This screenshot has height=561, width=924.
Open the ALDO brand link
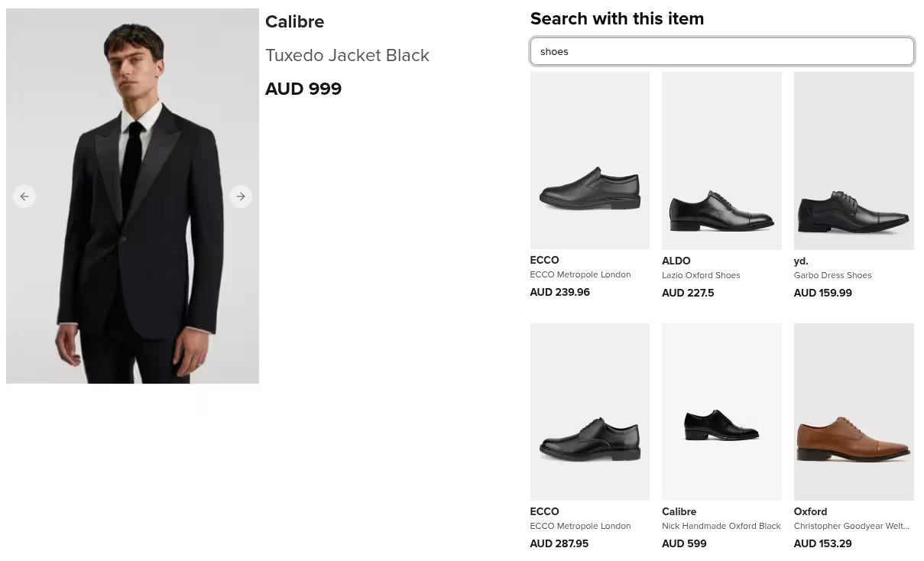point(676,261)
